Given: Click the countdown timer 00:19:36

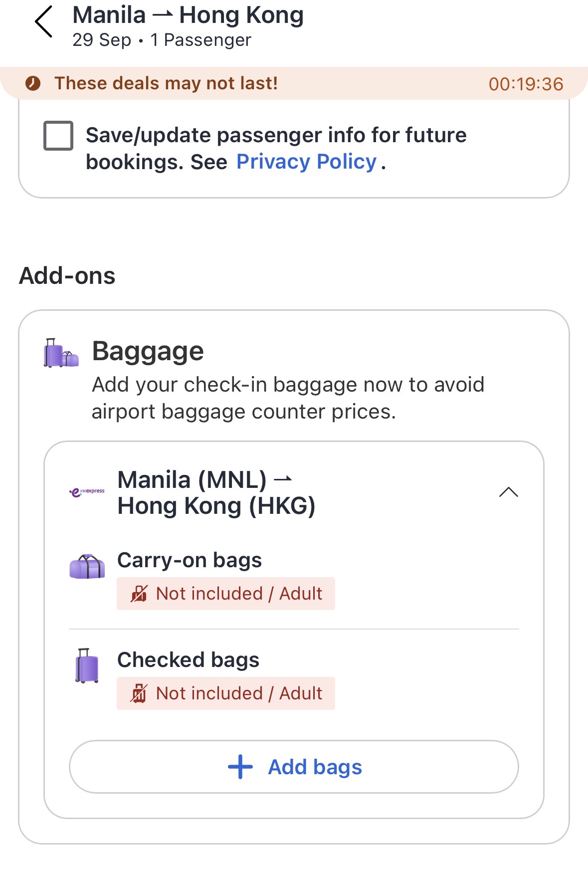Looking at the screenshot, I should pos(526,84).
